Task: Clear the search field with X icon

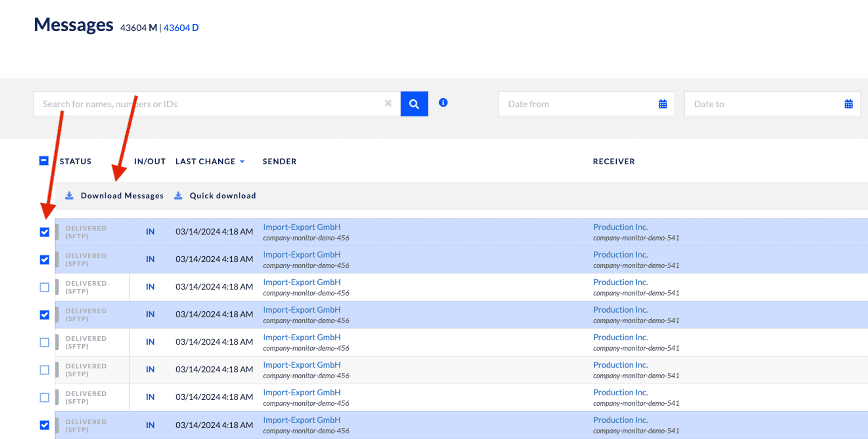Action: pos(388,103)
